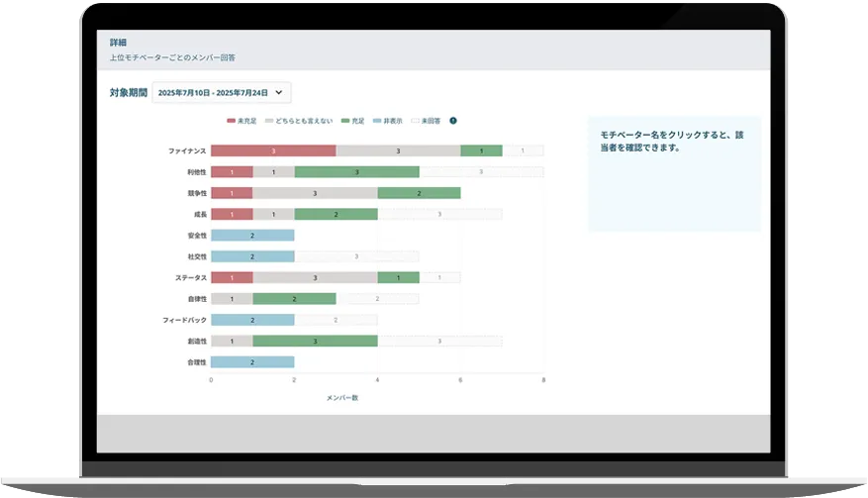
Task: Select the gray bar in 競争性 row
Action: [x=315, y=193]
